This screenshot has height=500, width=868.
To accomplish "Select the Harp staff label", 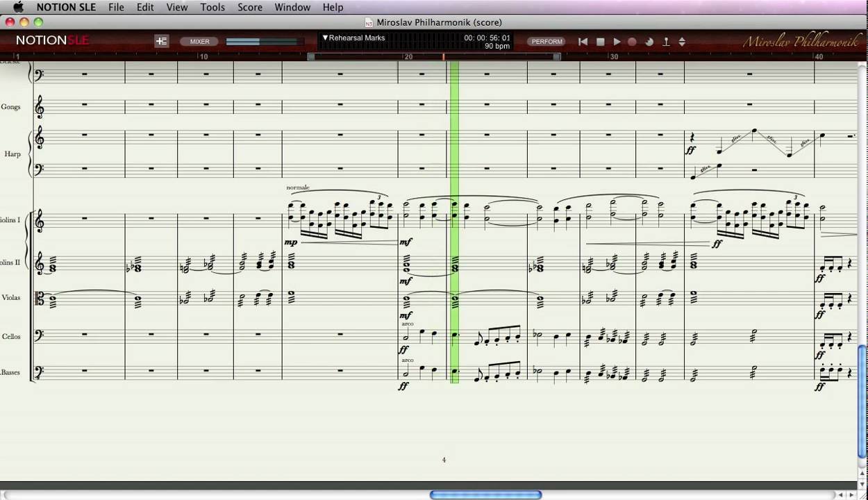I will tap(12, 154).
